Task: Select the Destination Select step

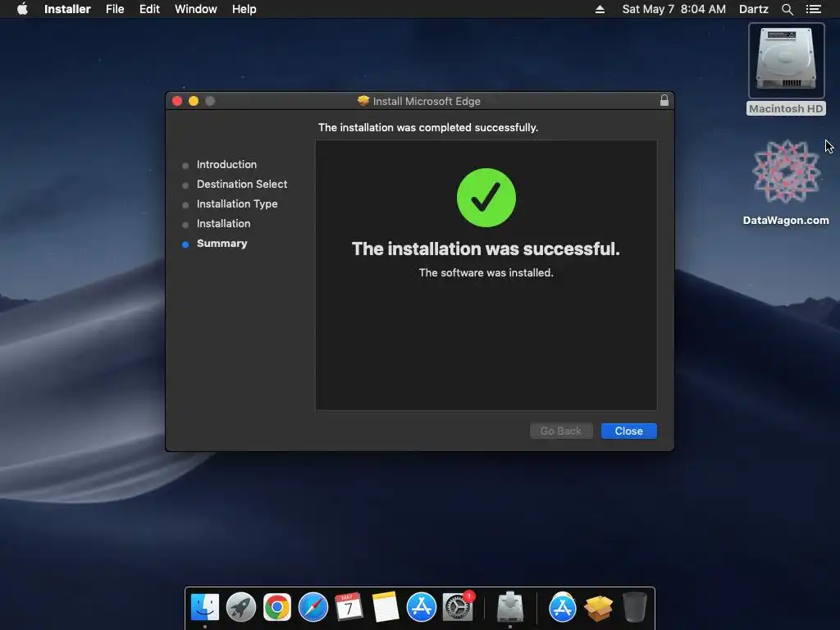Action: coord(242,185)
